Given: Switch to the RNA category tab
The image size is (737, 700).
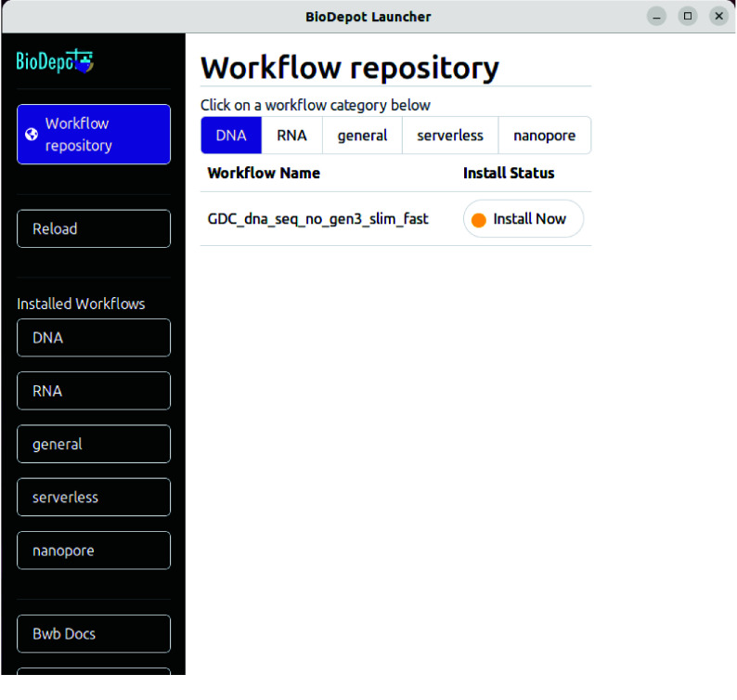Looking at the screenshot, I should coord(291,136).
